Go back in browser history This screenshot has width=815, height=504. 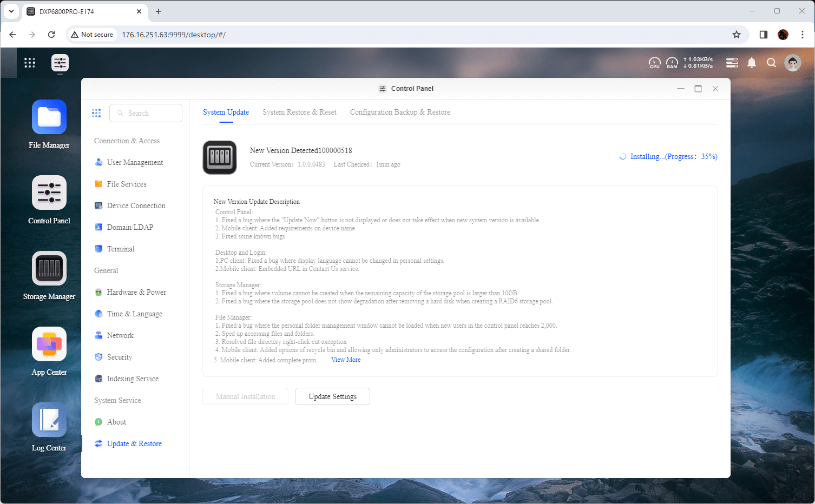[x=12, y=35]
